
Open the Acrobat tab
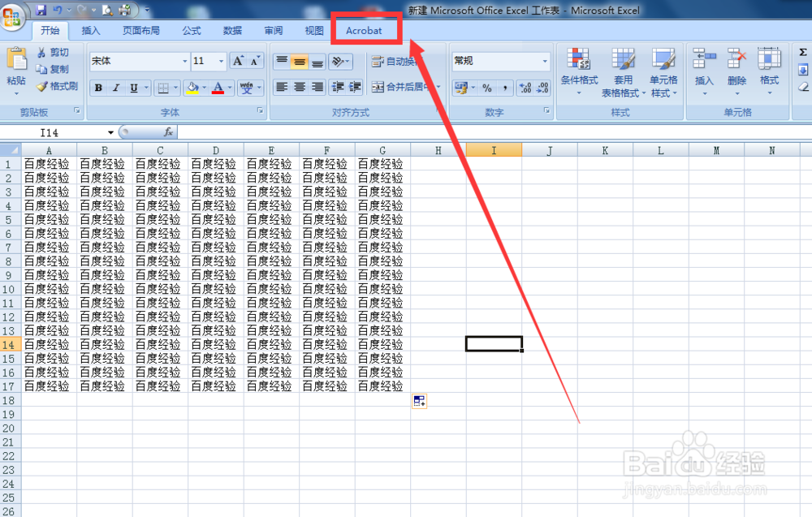[364, 31]
